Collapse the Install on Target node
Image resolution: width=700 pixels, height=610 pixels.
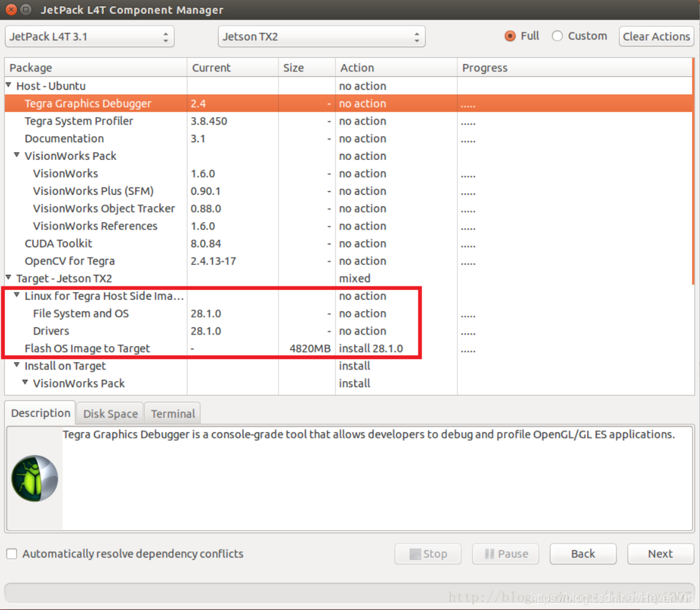pos(16,365)
